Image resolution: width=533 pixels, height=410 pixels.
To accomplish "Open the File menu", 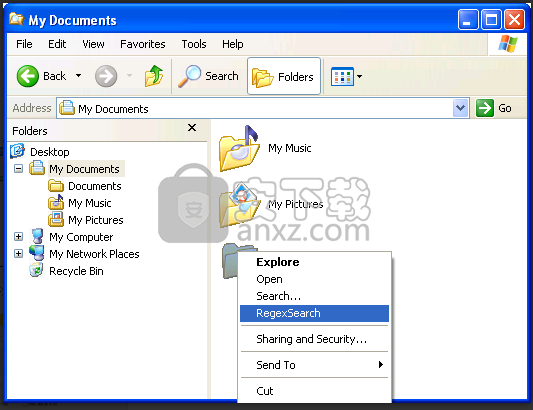I will tap(24, 44).
